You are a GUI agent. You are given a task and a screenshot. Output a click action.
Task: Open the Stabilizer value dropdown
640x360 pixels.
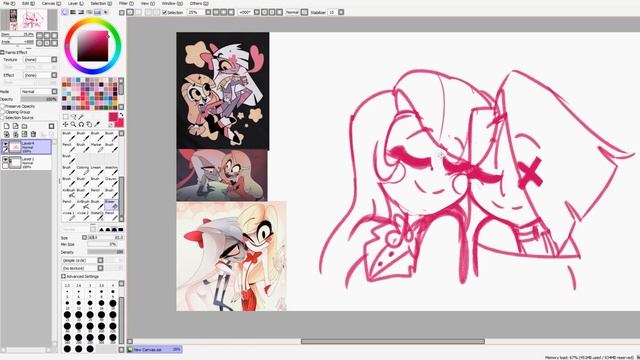[341, 13]
